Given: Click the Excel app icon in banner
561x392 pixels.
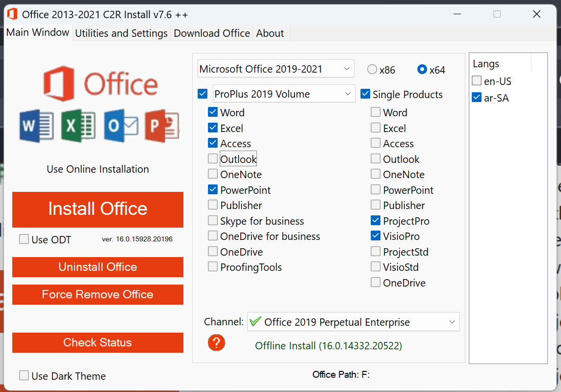Looking at the screenshot, I should click(x=78, y=126).
